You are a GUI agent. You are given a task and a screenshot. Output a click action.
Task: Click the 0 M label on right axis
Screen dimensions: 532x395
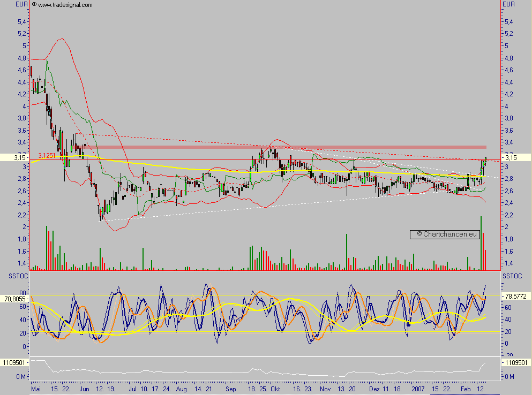(509, 377)
